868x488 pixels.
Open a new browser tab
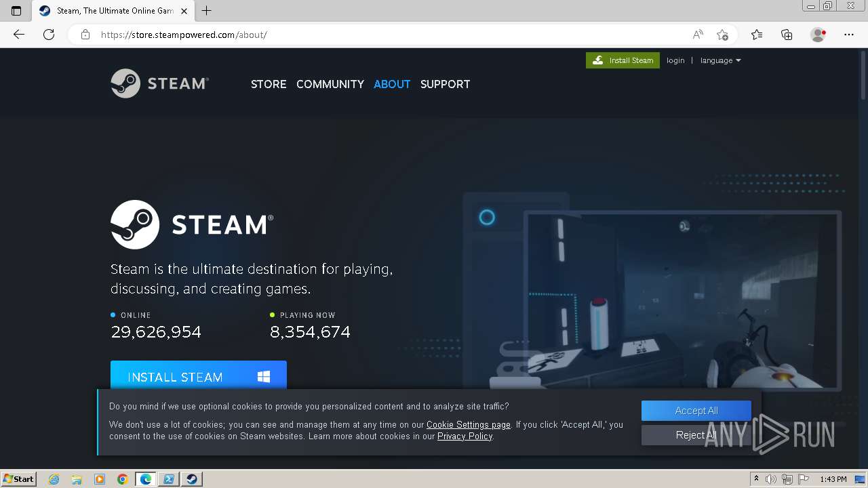point(207,11)
